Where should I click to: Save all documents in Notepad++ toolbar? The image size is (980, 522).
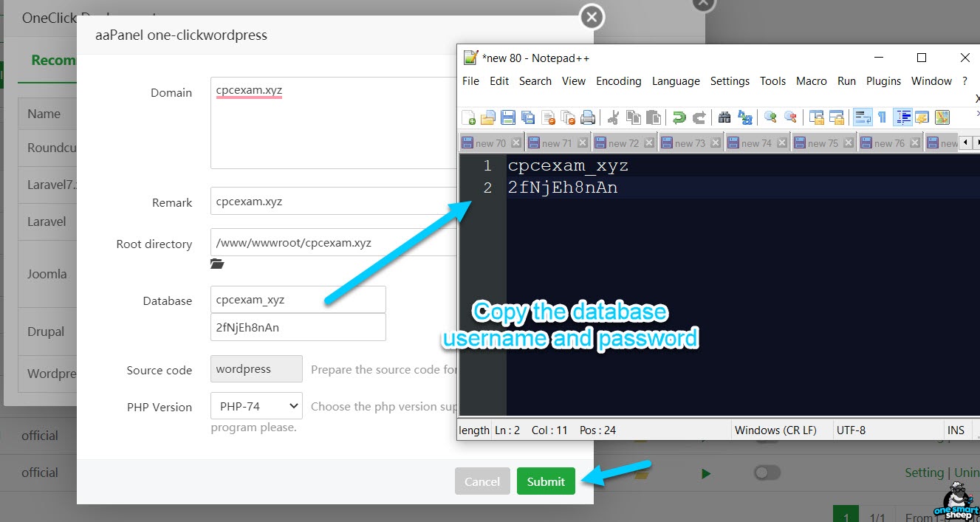point(527,117)
